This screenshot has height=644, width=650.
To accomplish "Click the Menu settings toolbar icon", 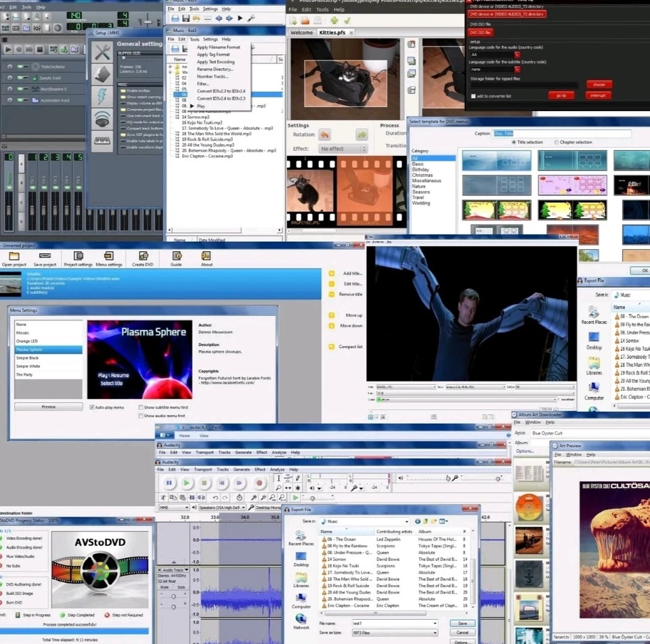I will tap(109, 256).
